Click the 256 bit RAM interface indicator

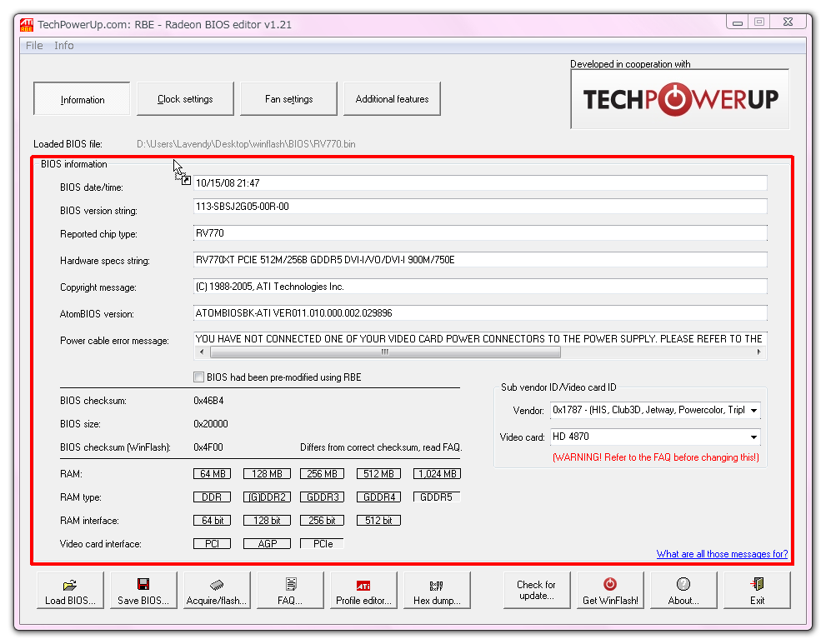click(x=323, y=520)
